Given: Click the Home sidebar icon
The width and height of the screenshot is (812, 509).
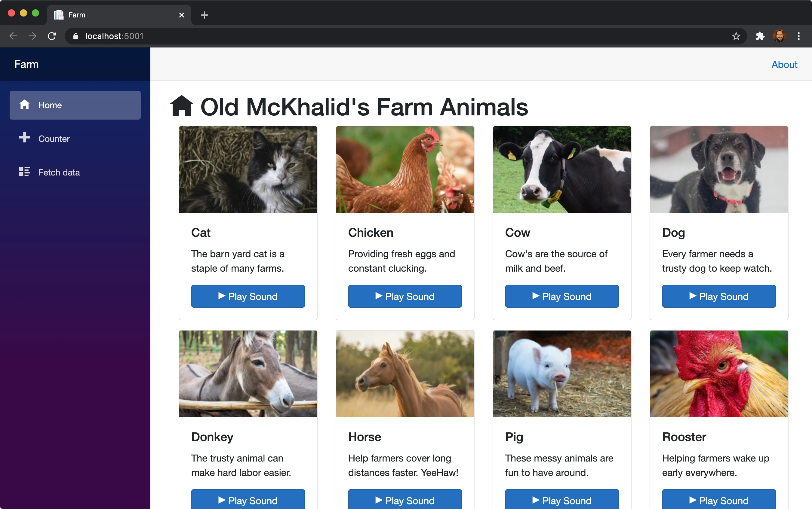Looking at the screenshot, I should [24, 104].
